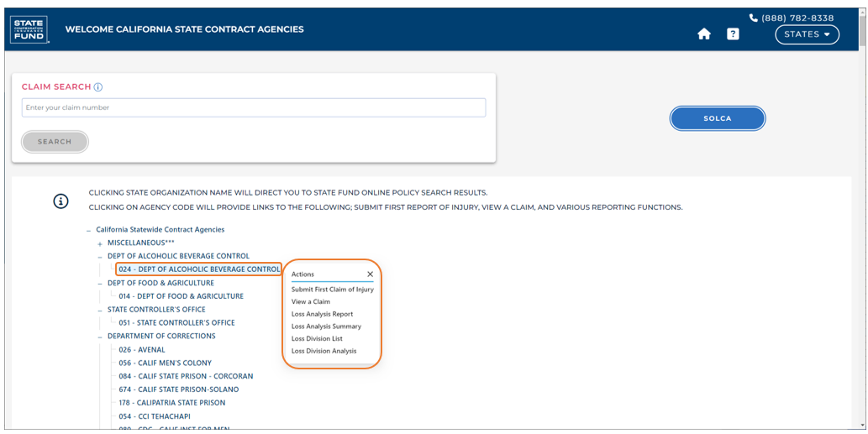The image size is (868, 434).
Task: Open the help question mark icon
Action: (x=733, y=34)
